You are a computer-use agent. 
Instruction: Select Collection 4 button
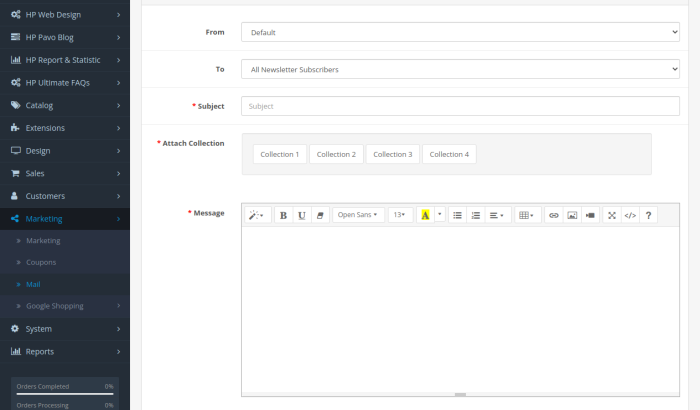449,154
